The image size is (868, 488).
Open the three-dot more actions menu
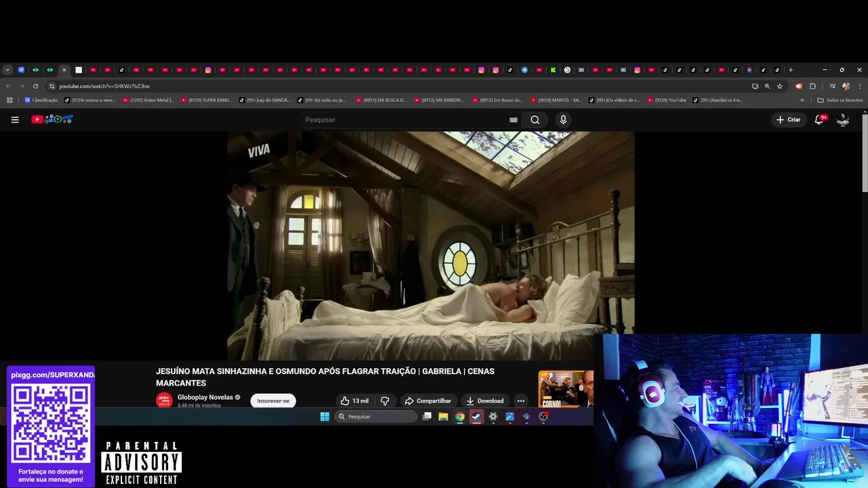(x=521, y=401)
